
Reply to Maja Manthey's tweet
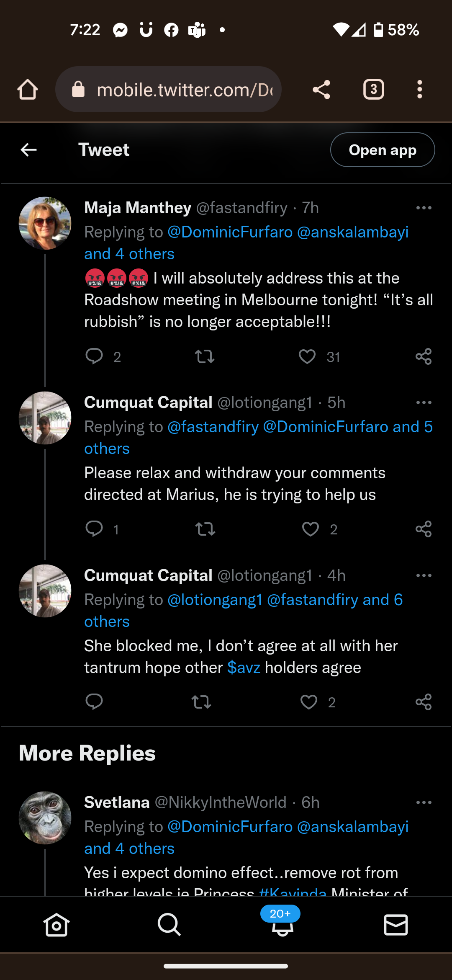(x=94, y=356)
